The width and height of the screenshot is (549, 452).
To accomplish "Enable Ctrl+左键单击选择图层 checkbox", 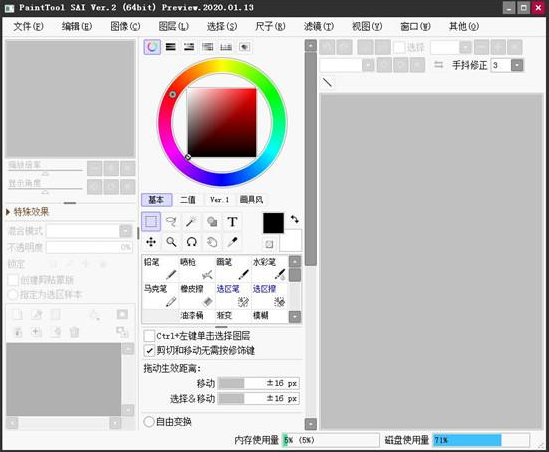I will pos(150,336).
